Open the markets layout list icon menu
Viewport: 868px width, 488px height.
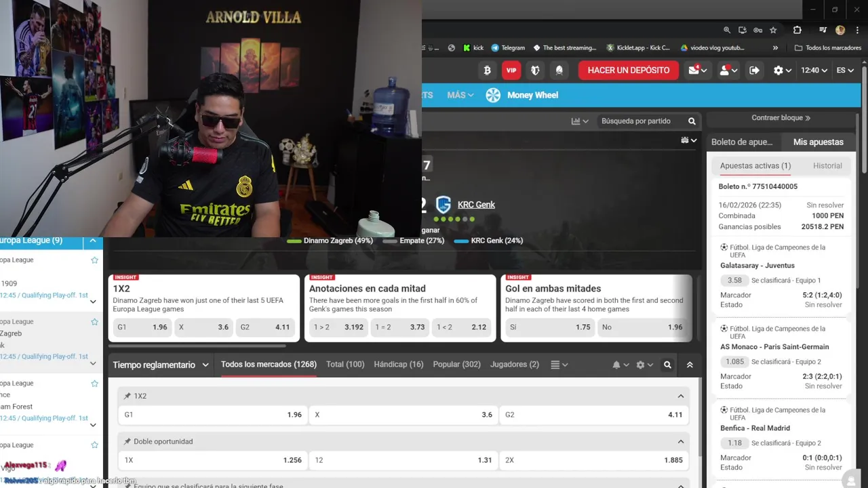coord(559,365)
